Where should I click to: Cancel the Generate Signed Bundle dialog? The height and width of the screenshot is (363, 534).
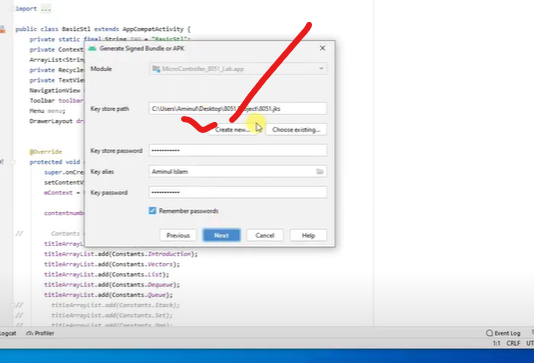pos(265,235)
